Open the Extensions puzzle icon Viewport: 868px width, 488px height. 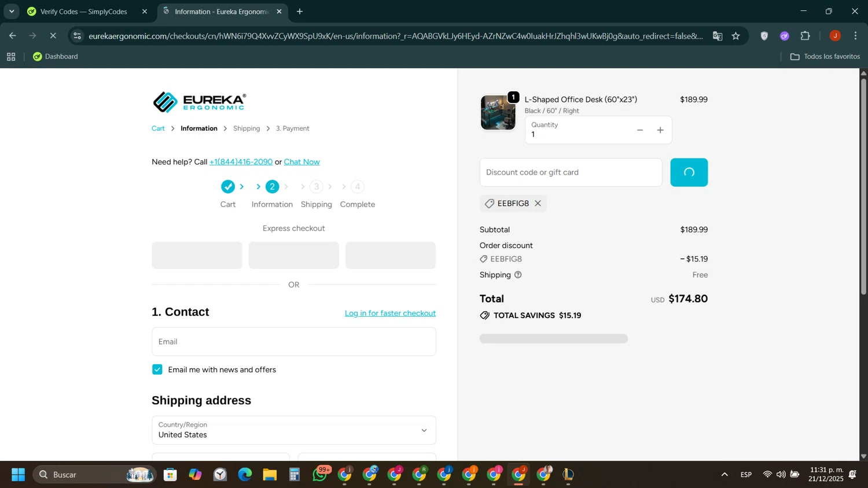[805, 36]
